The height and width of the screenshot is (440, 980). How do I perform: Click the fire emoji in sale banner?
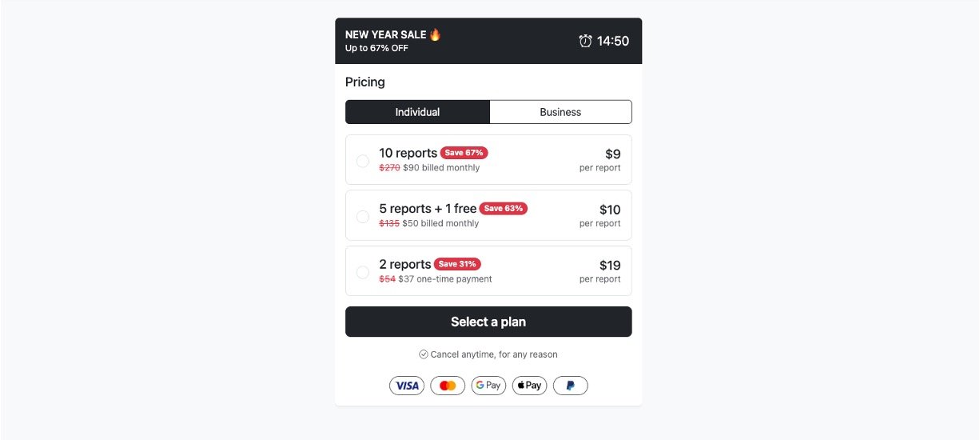(436, 34)
